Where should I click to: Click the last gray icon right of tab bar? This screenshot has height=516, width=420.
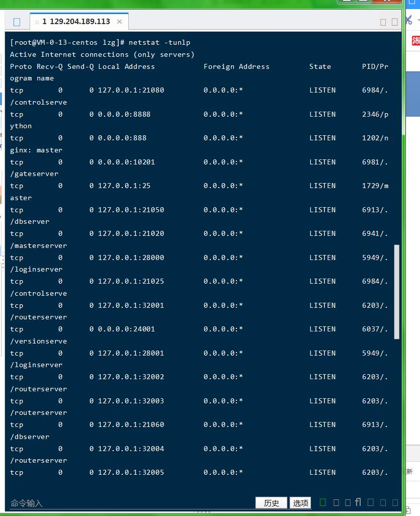tap(395, 22)
